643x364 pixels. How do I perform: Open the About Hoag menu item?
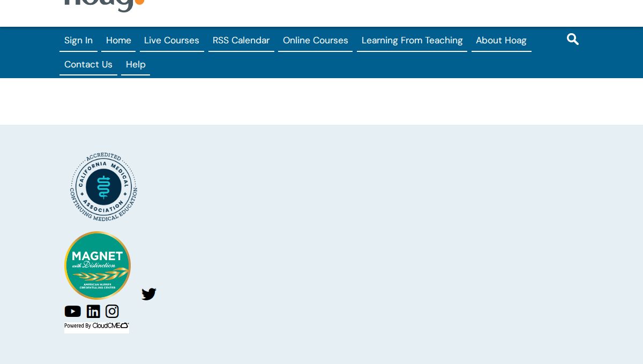coord(501,40)
